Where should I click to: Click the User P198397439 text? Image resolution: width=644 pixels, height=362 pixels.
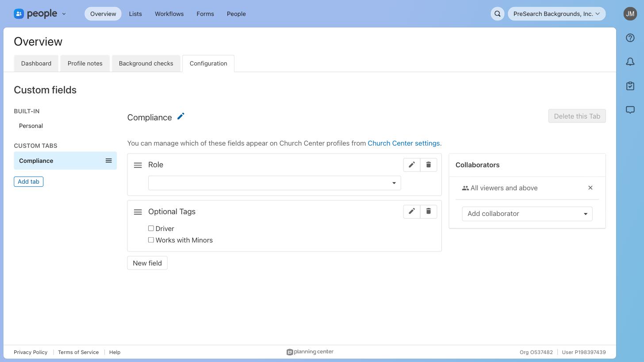[584, 352]
